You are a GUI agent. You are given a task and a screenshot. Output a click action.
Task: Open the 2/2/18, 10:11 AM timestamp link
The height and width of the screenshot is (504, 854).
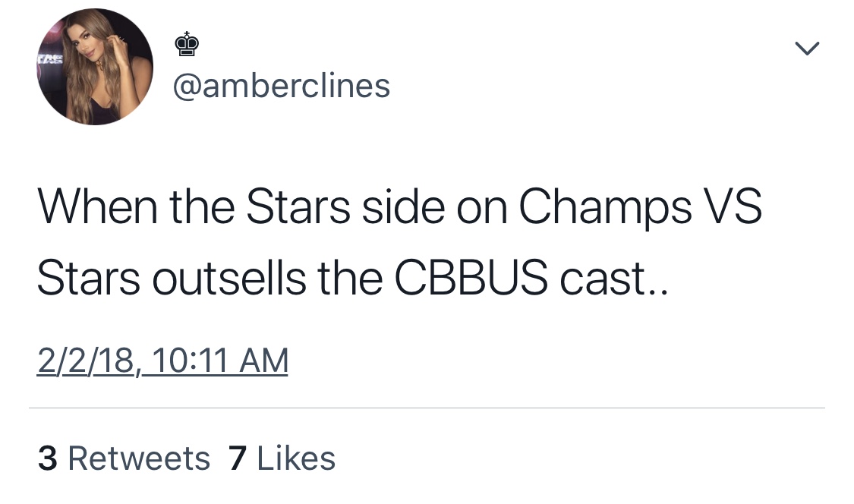162,361
